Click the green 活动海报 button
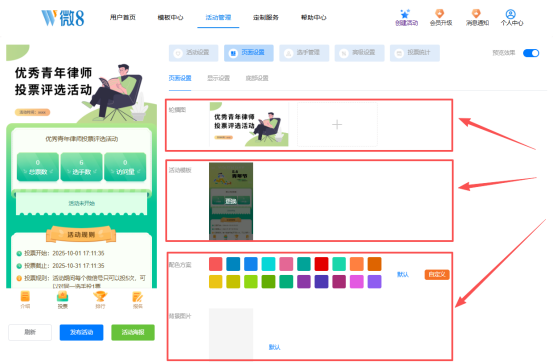Image resolution: width=554 pixels, height=362 pixels. (133, 332)
